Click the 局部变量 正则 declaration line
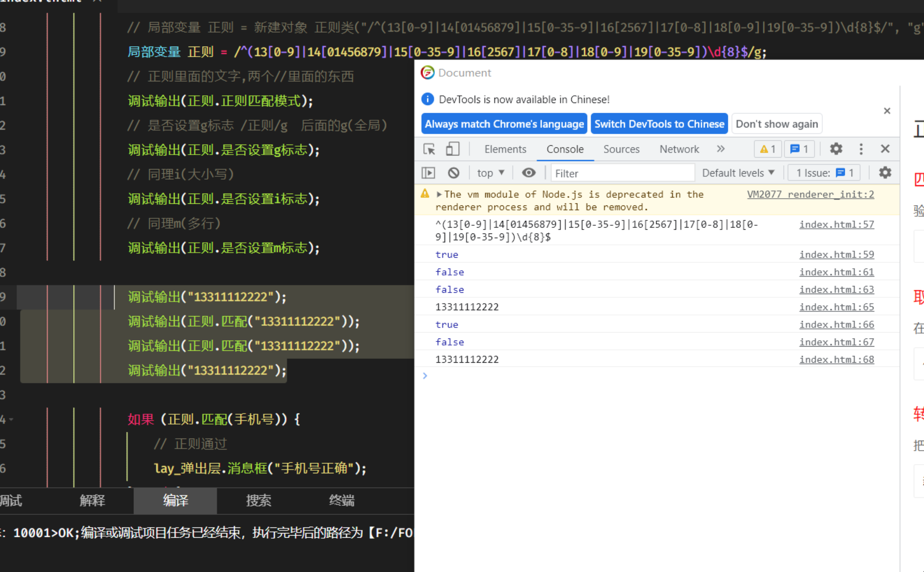Image resolution: width=924 pixels, height=572 pixels. tap(447, 52)
